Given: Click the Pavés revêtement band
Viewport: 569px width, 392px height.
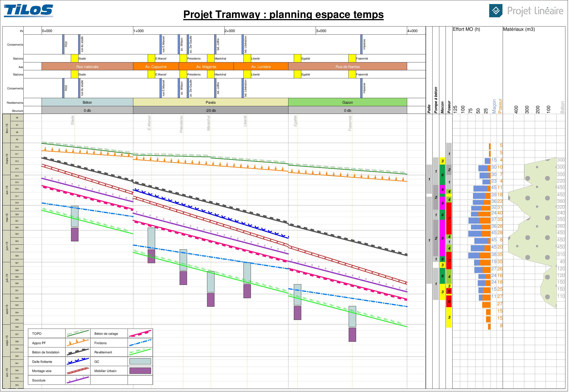Looking at the screenshot, I should (x=210, y=102).
